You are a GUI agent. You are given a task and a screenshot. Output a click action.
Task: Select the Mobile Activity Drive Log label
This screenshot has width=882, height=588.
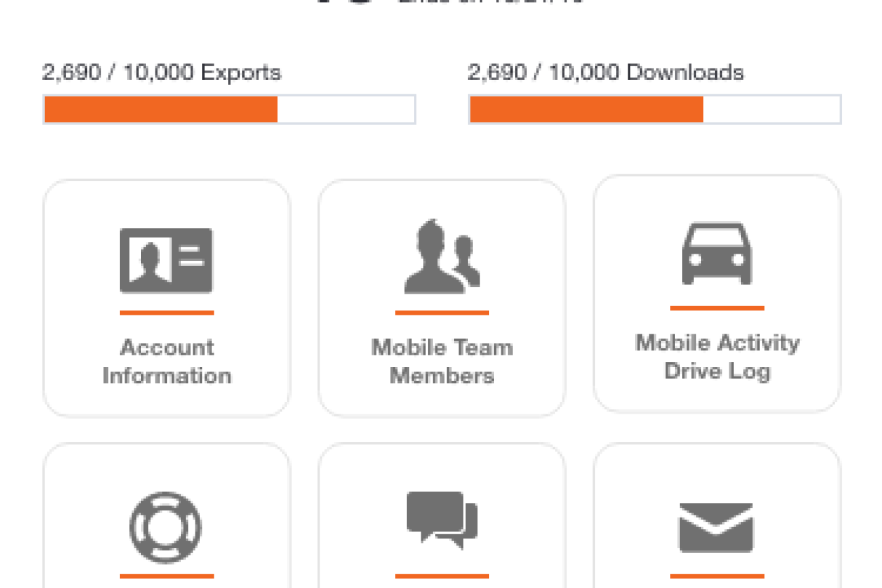click(x=717, y=357)
